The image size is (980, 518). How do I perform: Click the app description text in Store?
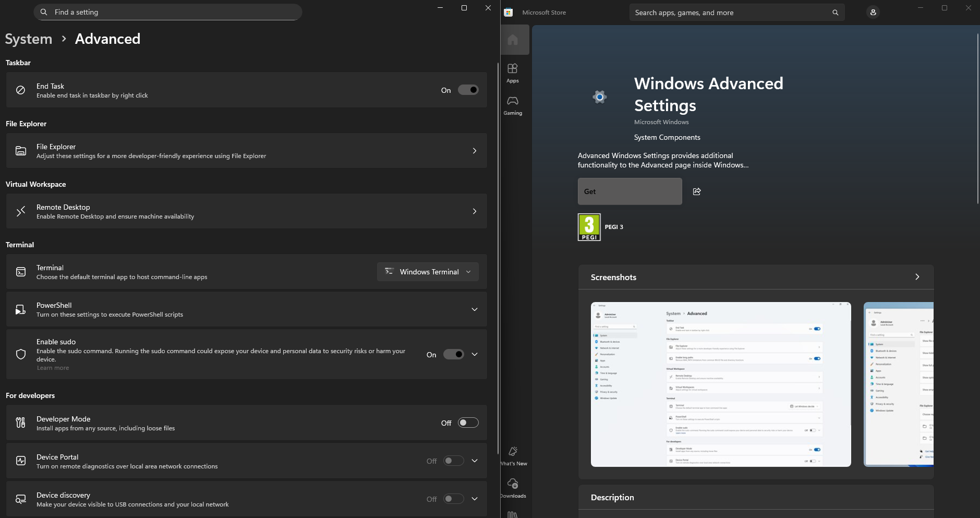point(663,160)
